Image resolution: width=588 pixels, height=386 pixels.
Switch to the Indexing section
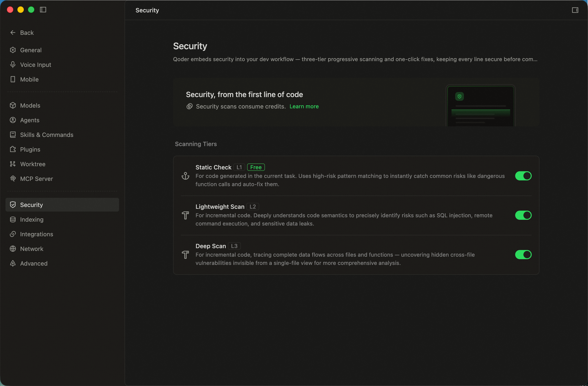click(62, 220)
